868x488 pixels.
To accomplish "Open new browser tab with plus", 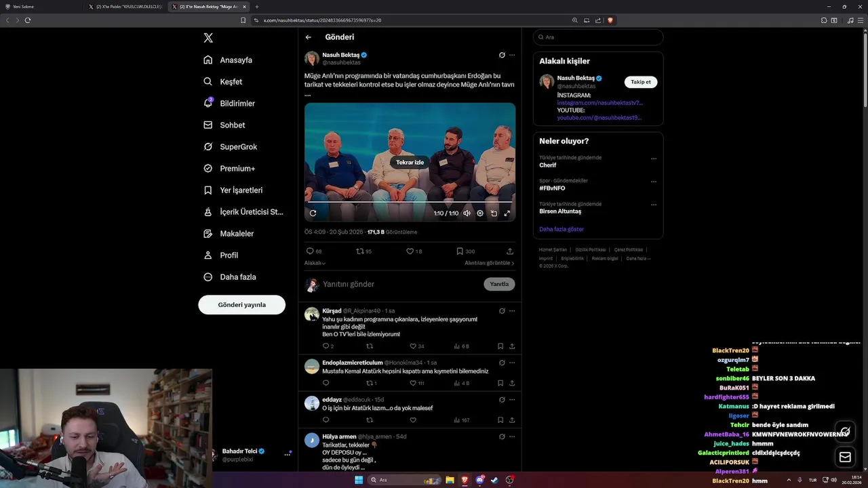I will (256, 7).
